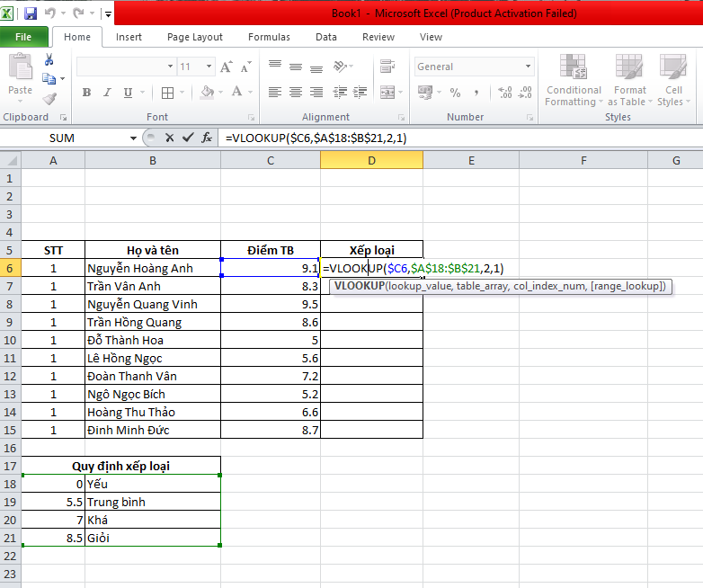Switch to the Formulas tab

269,37
